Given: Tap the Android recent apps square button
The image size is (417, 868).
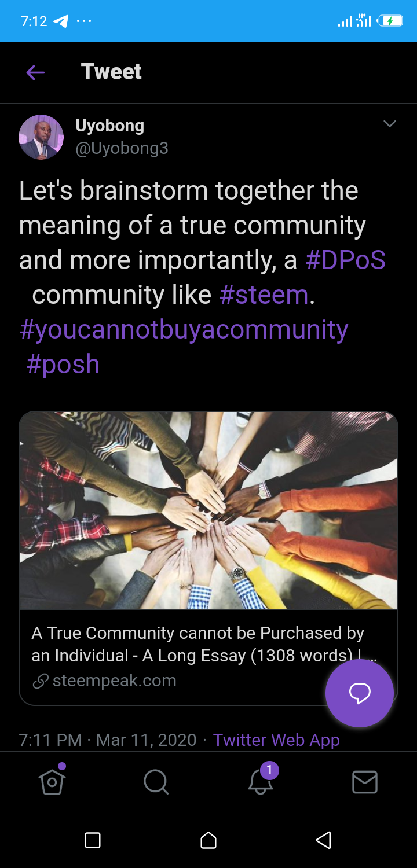Looking at the screenshot, I should [93, 840].
